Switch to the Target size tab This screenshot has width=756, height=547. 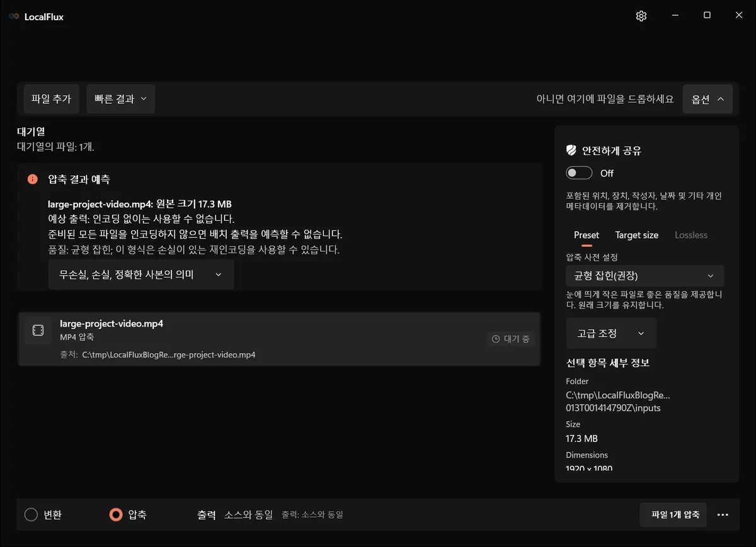point(637,235)
